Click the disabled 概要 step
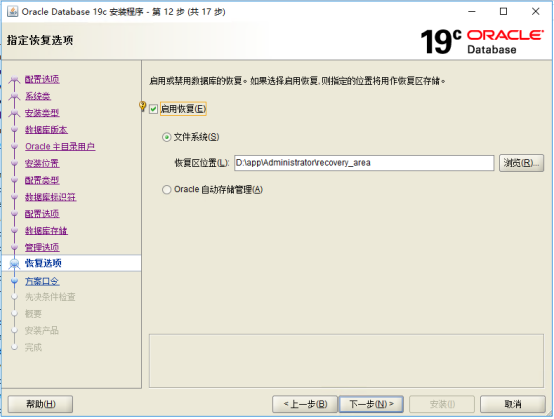The height and width of the screenshot is (419, 554). [33, 314]
